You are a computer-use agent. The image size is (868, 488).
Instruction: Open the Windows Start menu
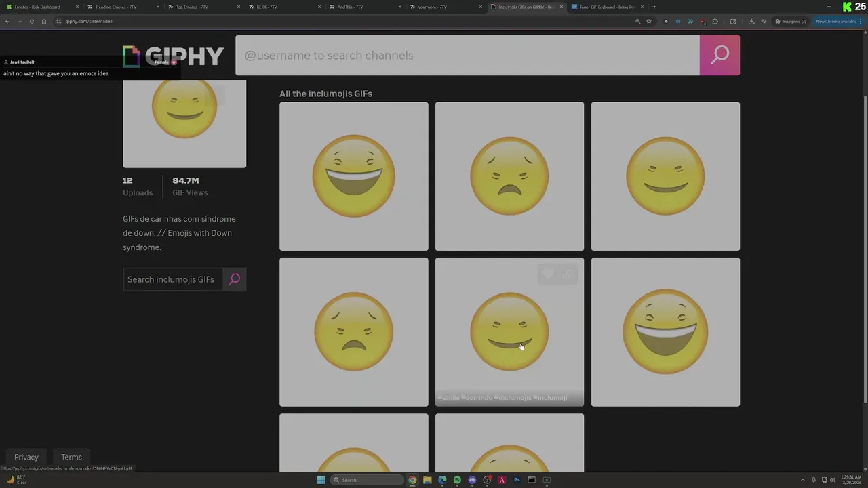[x=321, y=480]
